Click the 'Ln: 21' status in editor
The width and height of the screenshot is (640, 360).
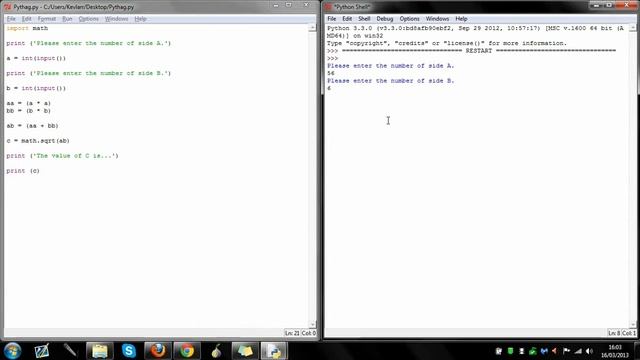pyautogui.click(x=292, y=333)
